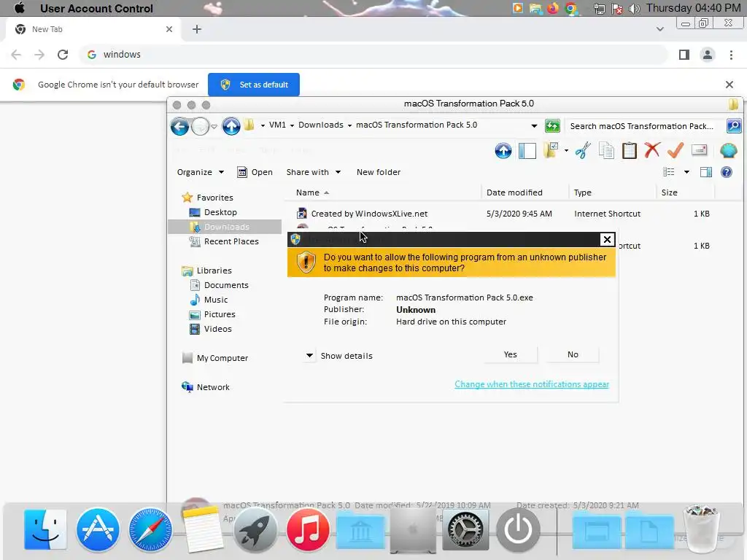Click the clipboard Paste toolbar icon
This screenshot has width=747, height=560.
click(630, 150)
